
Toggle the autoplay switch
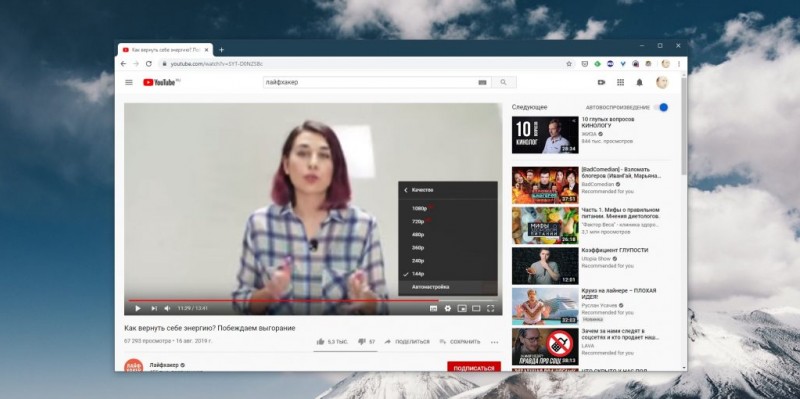[x=661, y=107]
